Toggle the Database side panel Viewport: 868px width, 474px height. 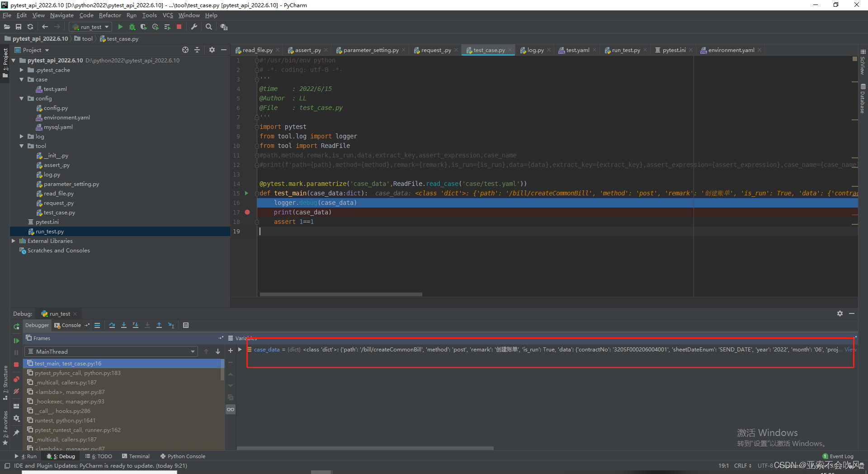coord(863,99)
